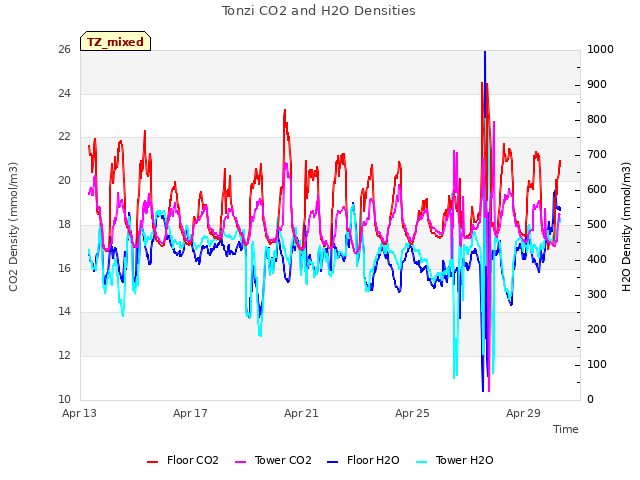The image size is (640, 480).
Task: Click the chart title Tonzi CO2 and H2O Densities
Action: pos(319,11)
